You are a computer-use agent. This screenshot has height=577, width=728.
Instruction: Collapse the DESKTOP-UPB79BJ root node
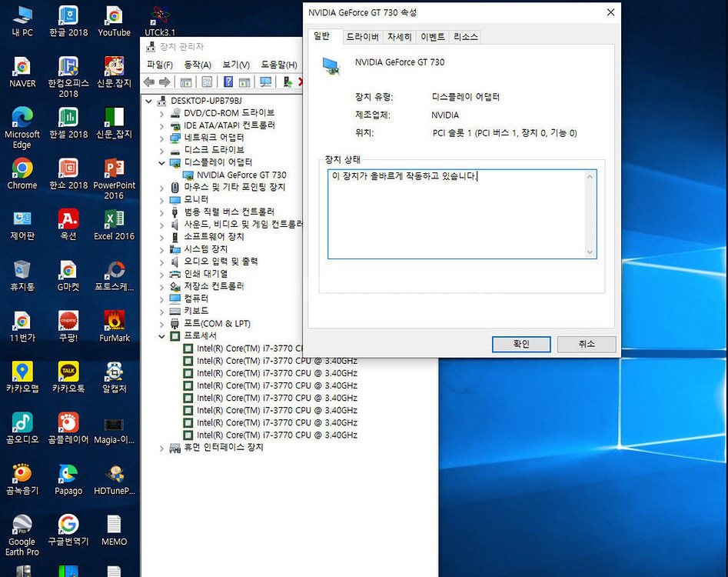click(148, 101)
